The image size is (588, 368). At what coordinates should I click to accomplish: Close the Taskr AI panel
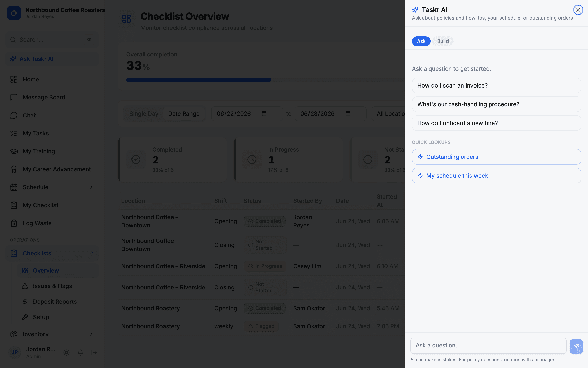coord(578,10)
